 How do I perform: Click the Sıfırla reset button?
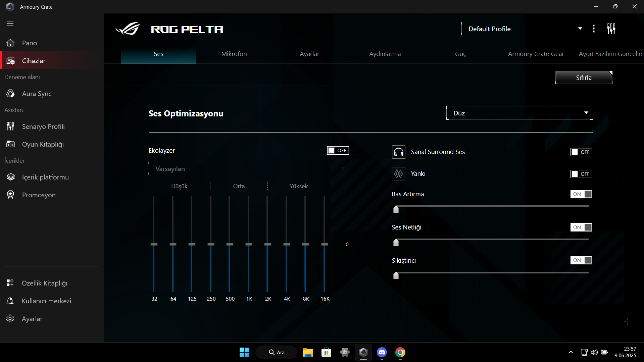(x=584, y=77)
